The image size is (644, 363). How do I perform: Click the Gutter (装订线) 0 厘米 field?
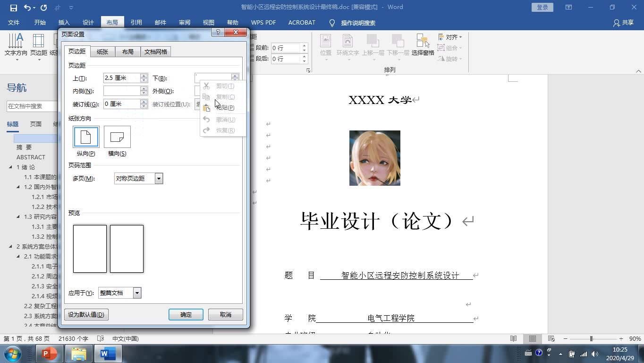(122, 104)
